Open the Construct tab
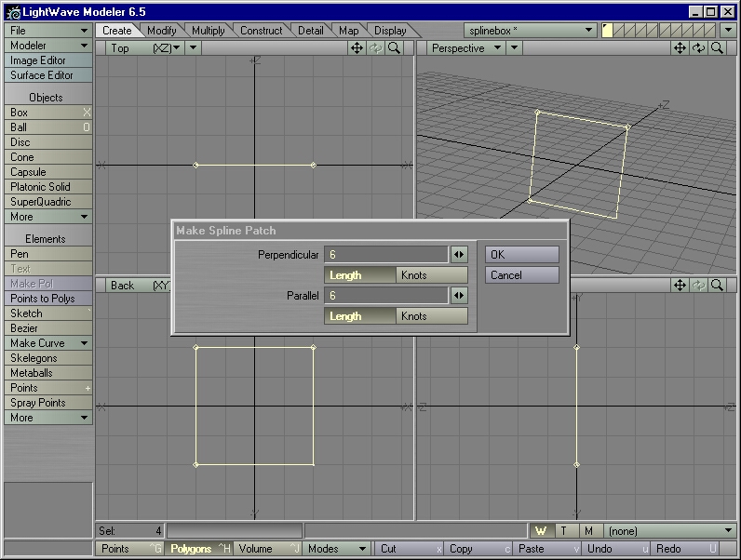 261,31
